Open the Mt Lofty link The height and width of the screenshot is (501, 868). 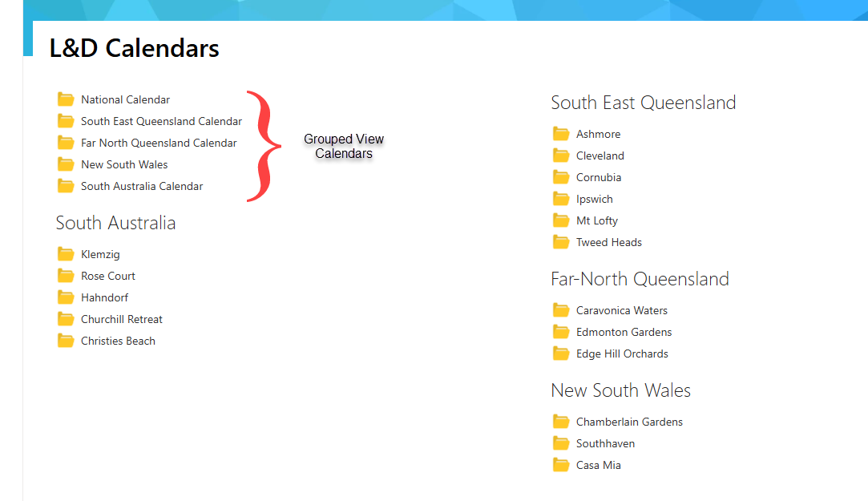[x=597, y=221]
